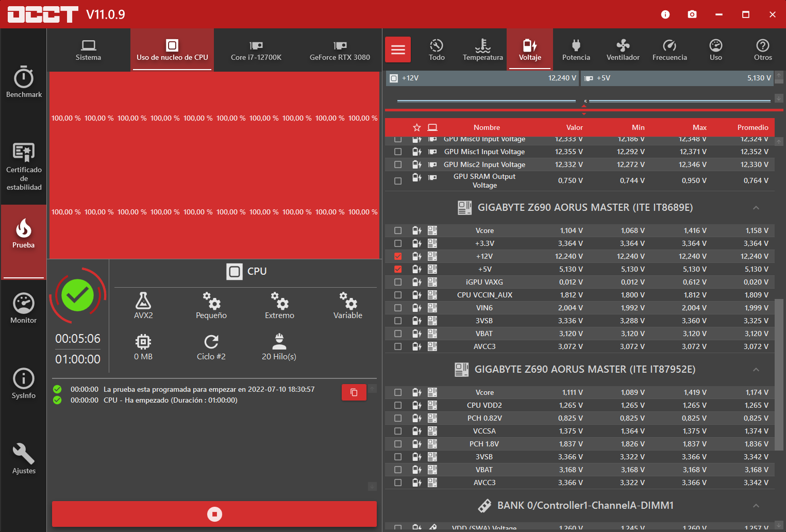
Task: Check the GPU Misc2 Input Voltage checkbox
Action: [398, 164]
